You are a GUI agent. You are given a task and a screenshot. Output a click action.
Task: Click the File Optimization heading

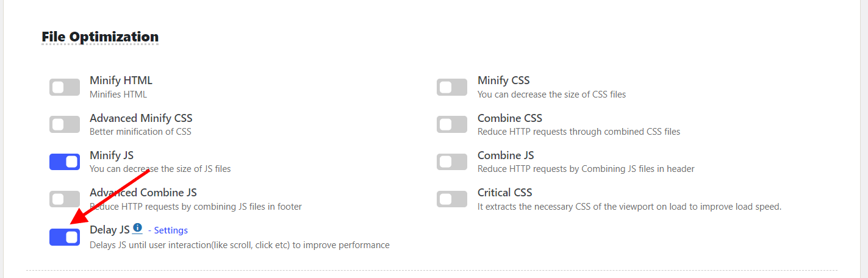pyautogui.click(x=100, y=37)
